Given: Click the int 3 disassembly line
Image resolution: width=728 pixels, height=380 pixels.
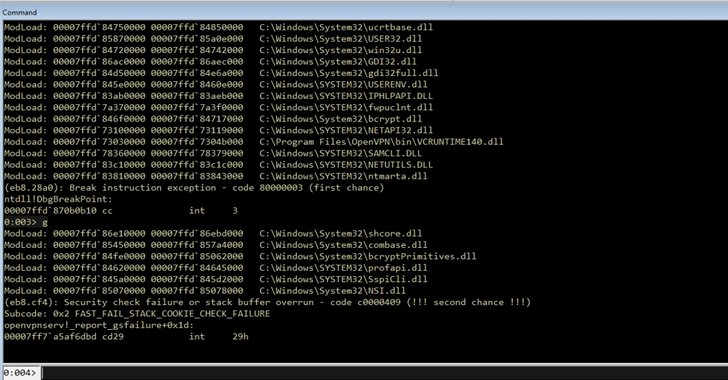Looking at the screenshot, I should [121, 210].
